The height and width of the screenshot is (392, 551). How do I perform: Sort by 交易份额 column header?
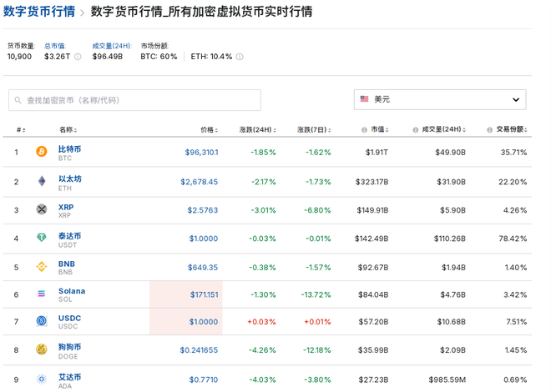(508, 130)
